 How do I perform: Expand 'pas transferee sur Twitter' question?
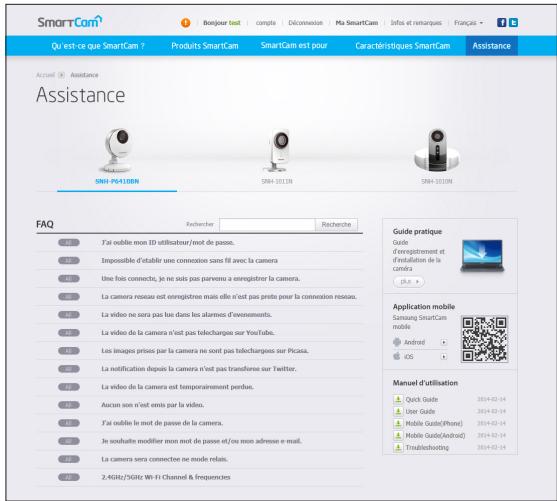coord(199,369)
